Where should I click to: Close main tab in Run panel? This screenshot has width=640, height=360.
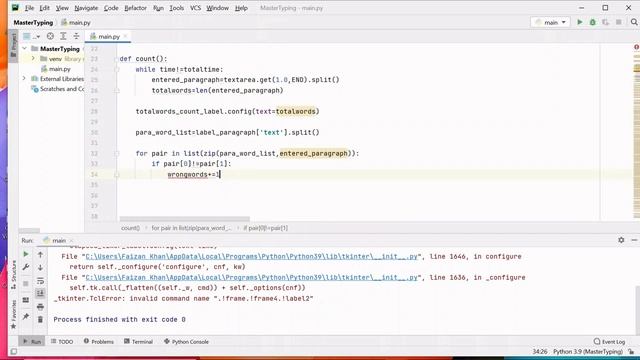coord(71,240)
